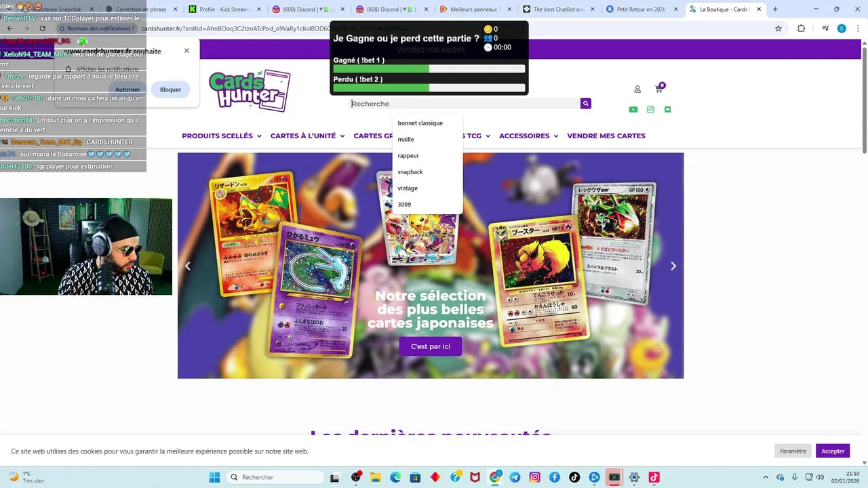Open Windows Start menu
Image resolution: width=868 pixels, height=488 pixels.
[214, 477]
